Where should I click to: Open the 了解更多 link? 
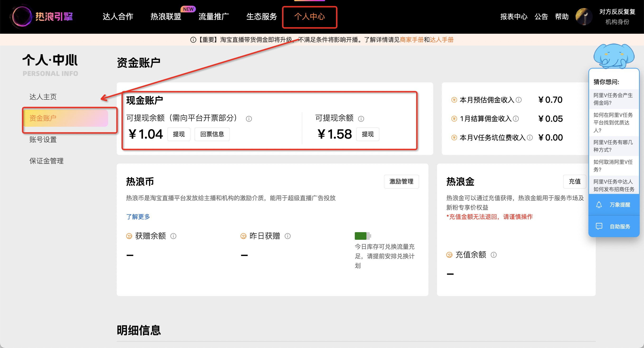click(x=138, y=217)
